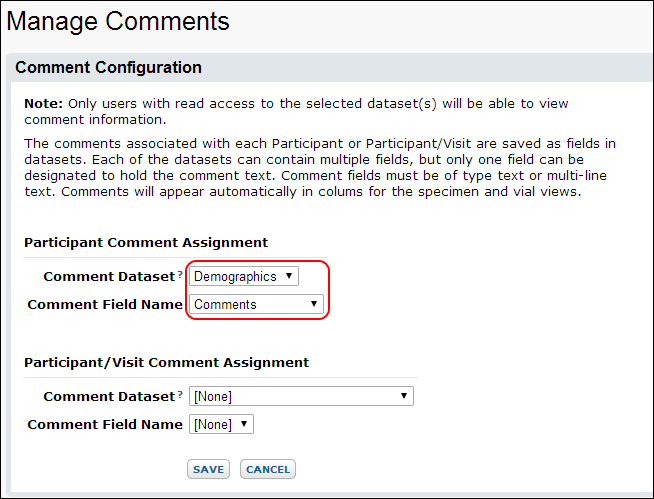Expand Participant/Visit Comment Dataset [None] dropdown
The image size is (654, 499).
tap(301, 396)
